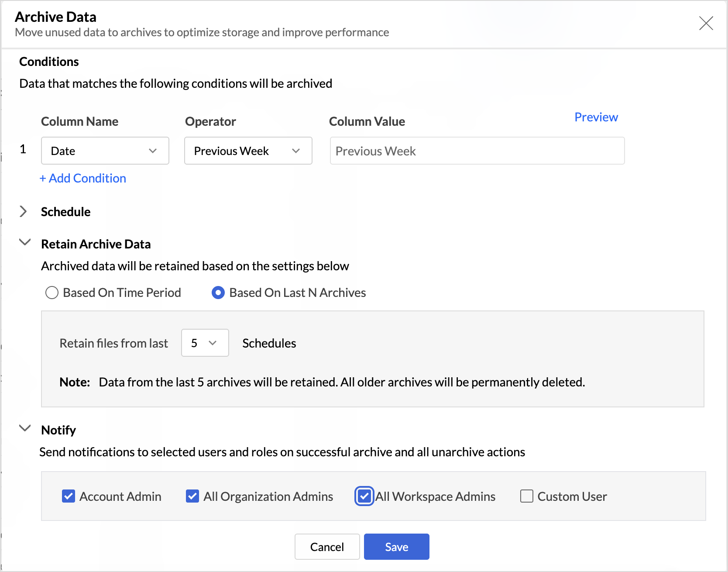Open the retain schedules count dropdown
Image resolution: width=728 pixels, height=572 pixels.
(x=205, y=343)
